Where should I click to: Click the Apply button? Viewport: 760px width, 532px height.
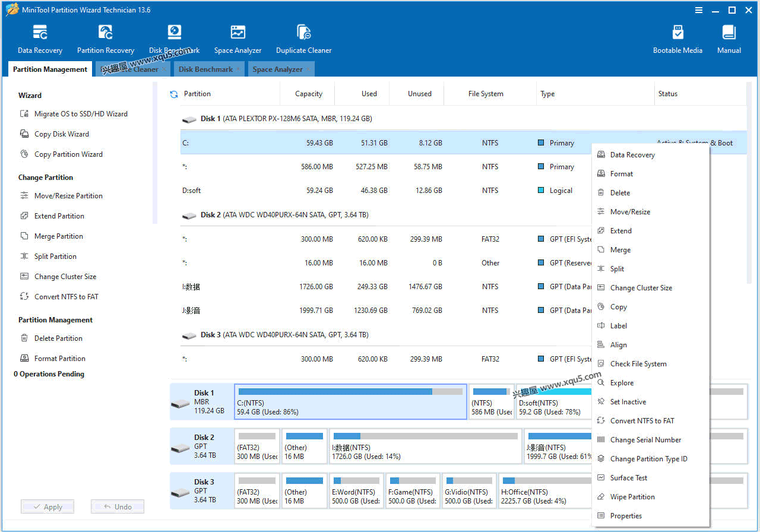[47, 506]
